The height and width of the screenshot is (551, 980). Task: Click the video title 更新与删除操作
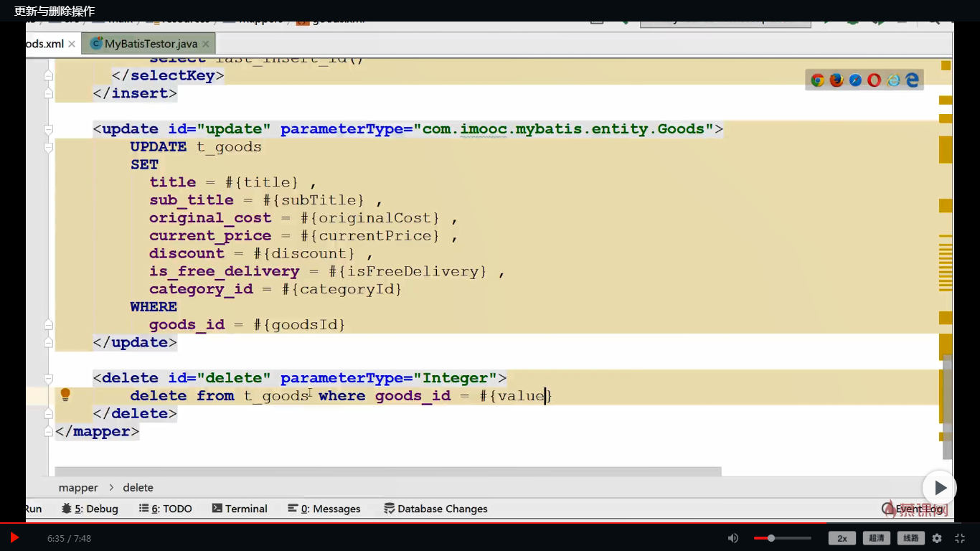[55, 11]
